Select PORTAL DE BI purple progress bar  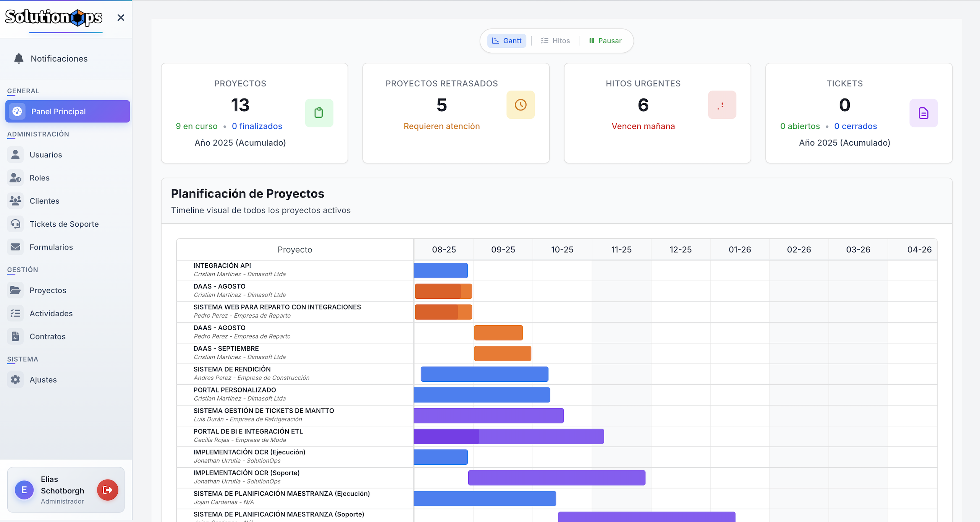[x=509, y=436]
